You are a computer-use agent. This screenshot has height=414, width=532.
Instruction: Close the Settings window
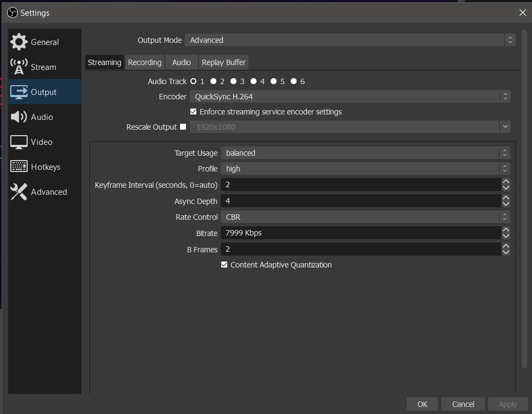click(522, 12)
